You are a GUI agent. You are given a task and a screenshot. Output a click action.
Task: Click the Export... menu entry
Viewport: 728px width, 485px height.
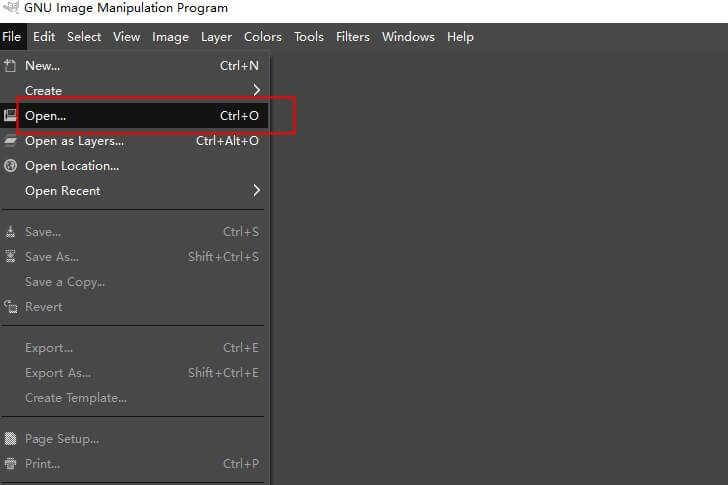point(134,348)
